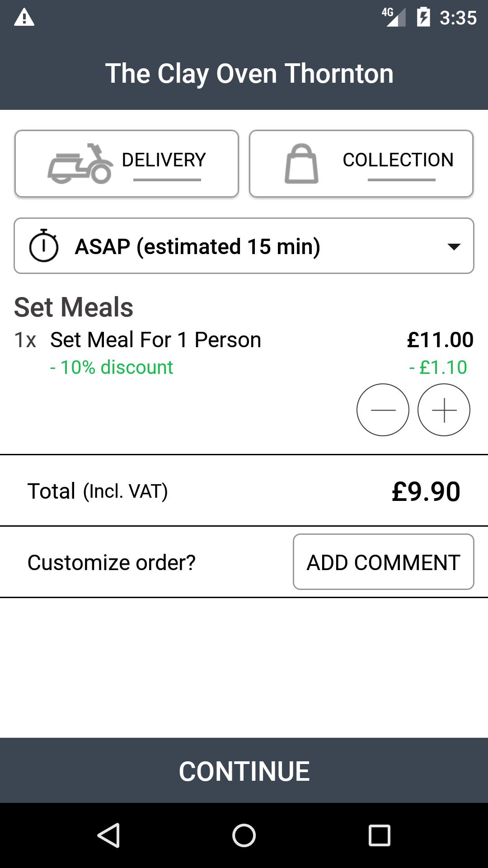
Task: Go back with Android back arrow
Action: 108,835
